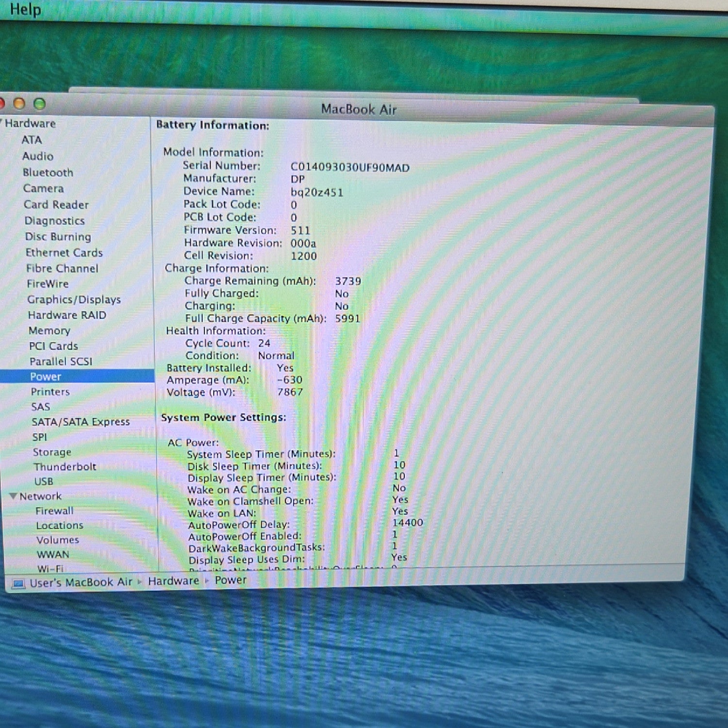Click the Condition value Normal
The height and width of the screenshot is (728, 728).
276,356
